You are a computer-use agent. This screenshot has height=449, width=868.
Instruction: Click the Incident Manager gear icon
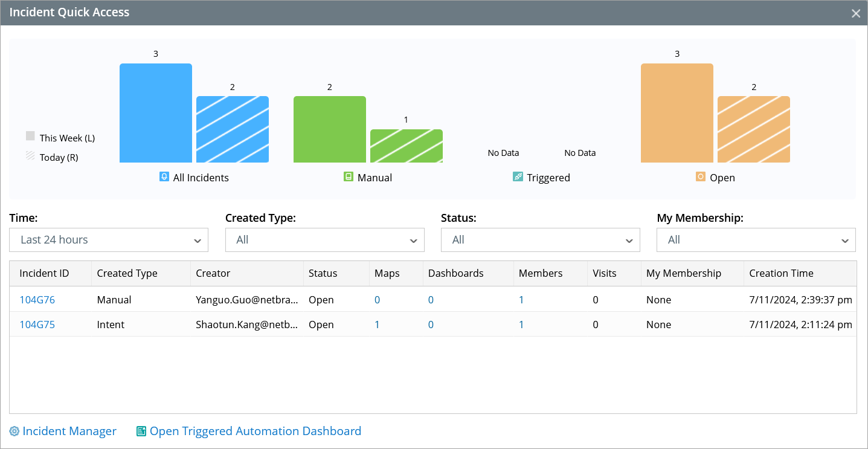coord(14,431)
